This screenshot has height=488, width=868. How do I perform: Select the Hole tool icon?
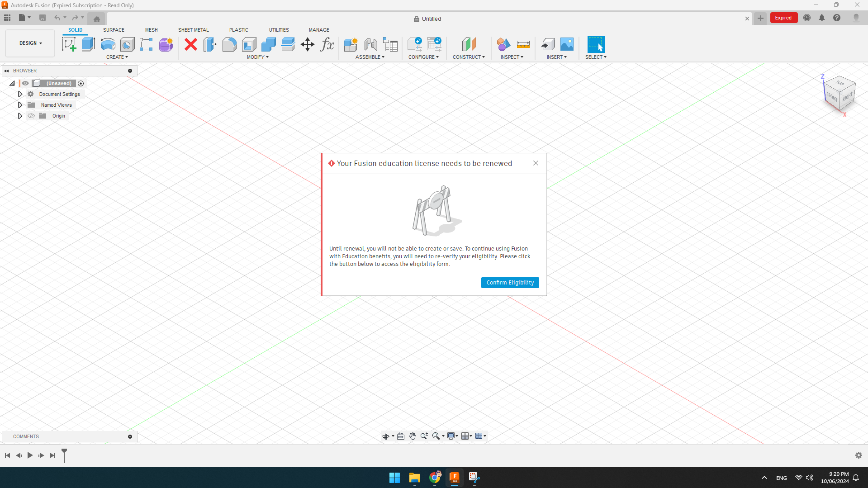coord(127,44)
